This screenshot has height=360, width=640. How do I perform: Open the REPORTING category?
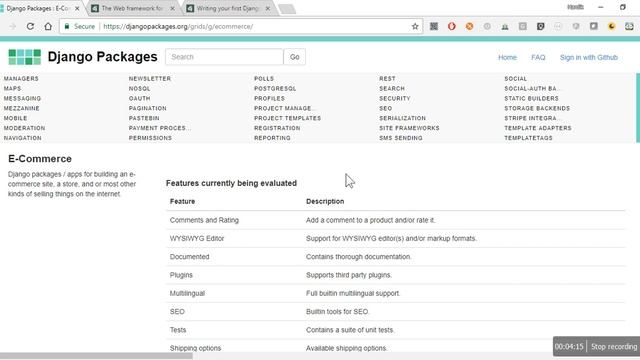coord(272,138)
